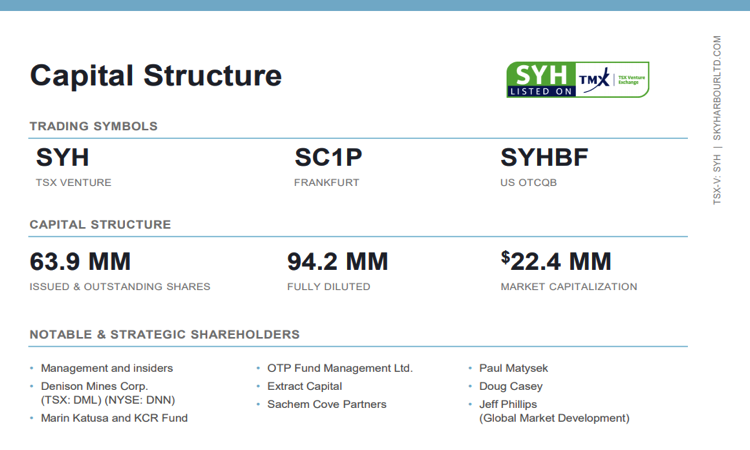750x450 pixels.
Task: Click the FULLY DILUTED label
Action: click(329, 286)
